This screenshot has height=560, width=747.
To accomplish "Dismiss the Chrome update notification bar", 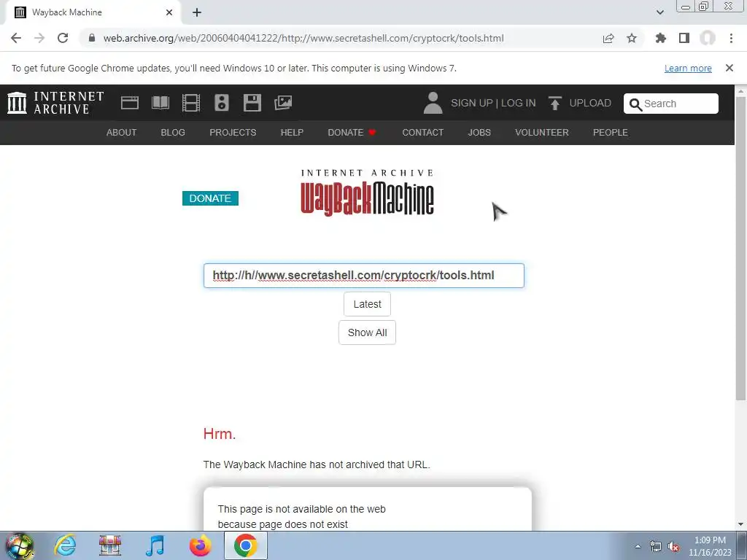I will point(729,68).
